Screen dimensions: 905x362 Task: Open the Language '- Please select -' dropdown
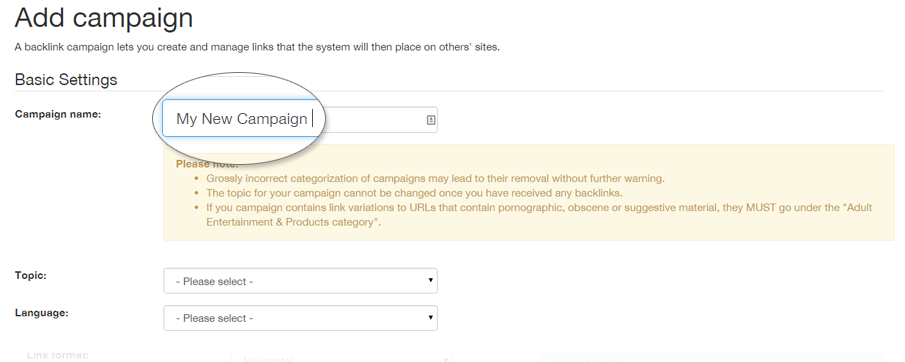click(300, 318)
